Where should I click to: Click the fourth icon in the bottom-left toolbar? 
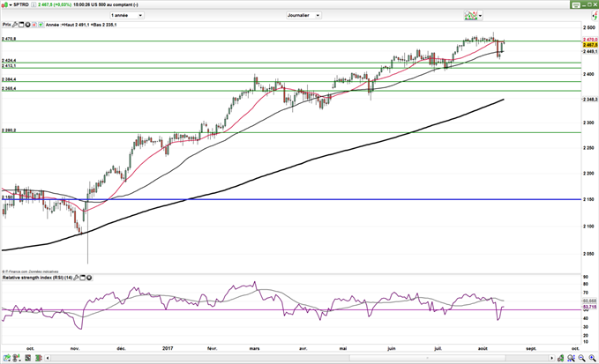[x=38, y=358]
